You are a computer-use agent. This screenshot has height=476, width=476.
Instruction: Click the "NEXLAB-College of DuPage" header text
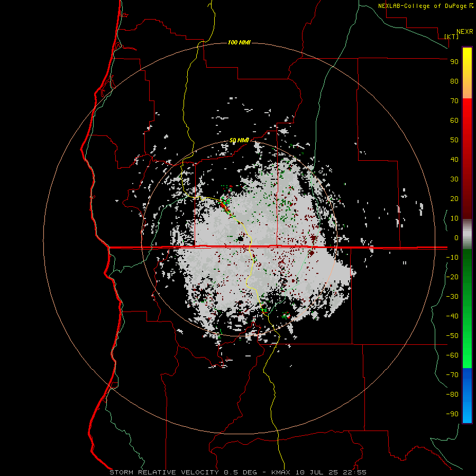click(x=422, y=6)
